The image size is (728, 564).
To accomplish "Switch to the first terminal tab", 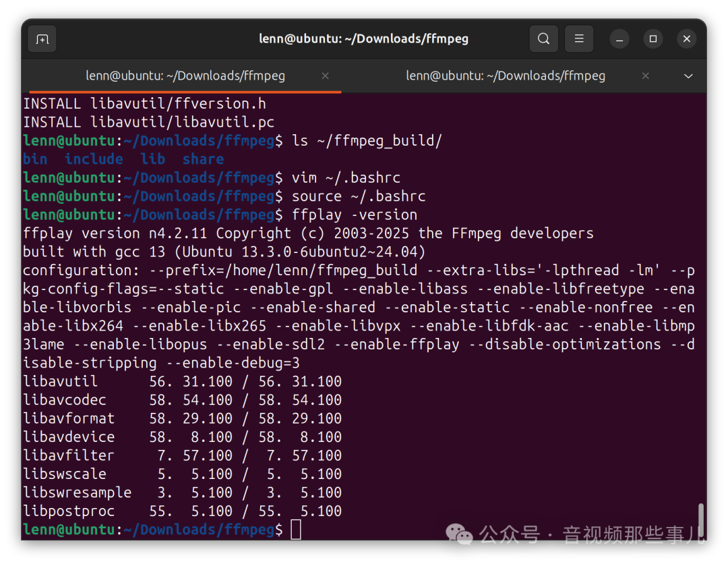I will click(185, 76).
